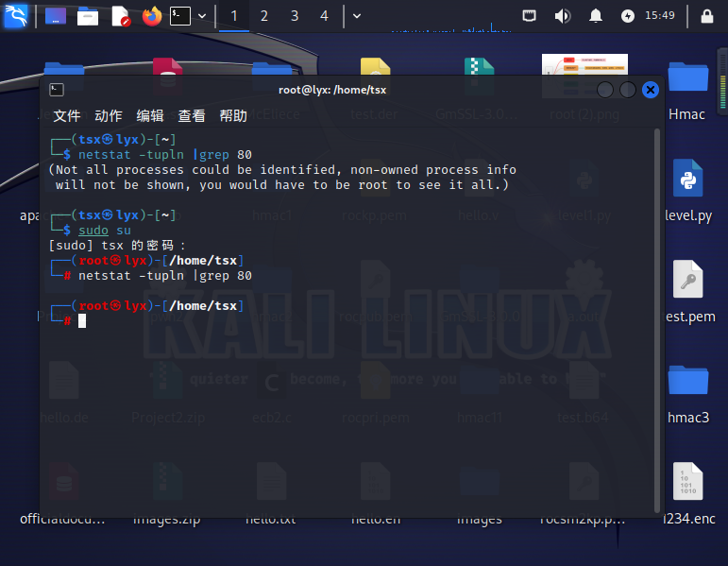728x566 pixels.
Task: Launch Firefox browser from panel
Action: click(x=152, y=16)
